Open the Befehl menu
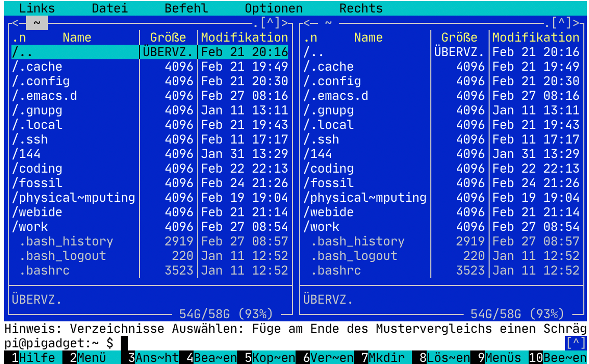Image resolution: width=589 pixels, height=364 pixels. (x=186, y=8)
